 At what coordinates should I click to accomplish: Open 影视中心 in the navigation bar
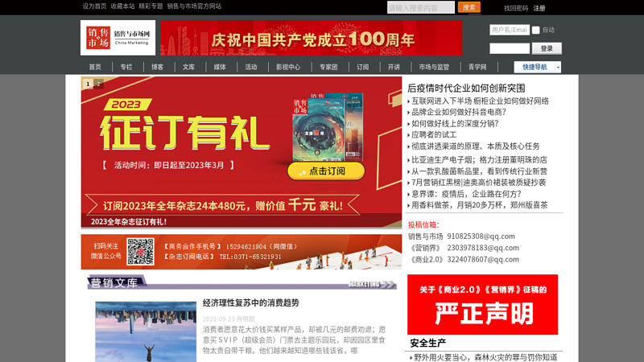(288, 67)
